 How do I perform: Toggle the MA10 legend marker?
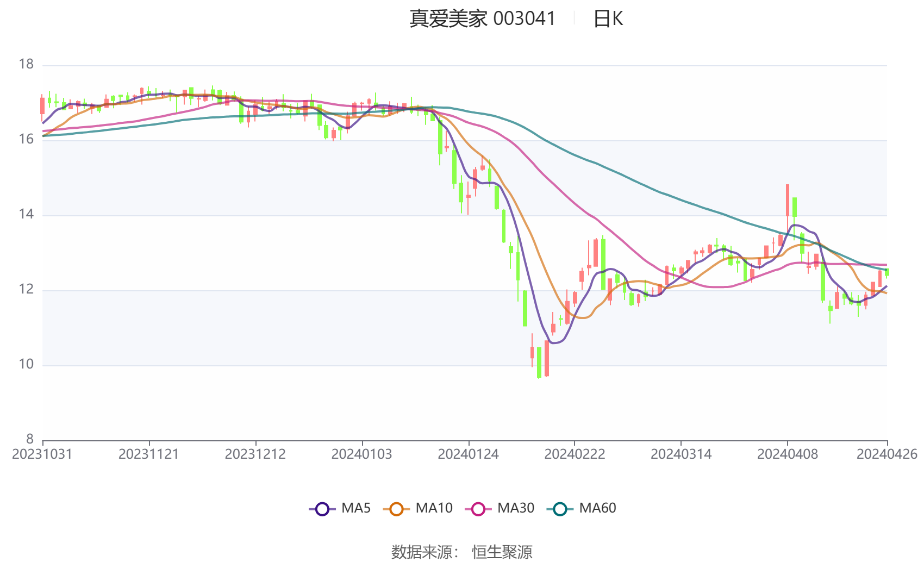(396, 509)
